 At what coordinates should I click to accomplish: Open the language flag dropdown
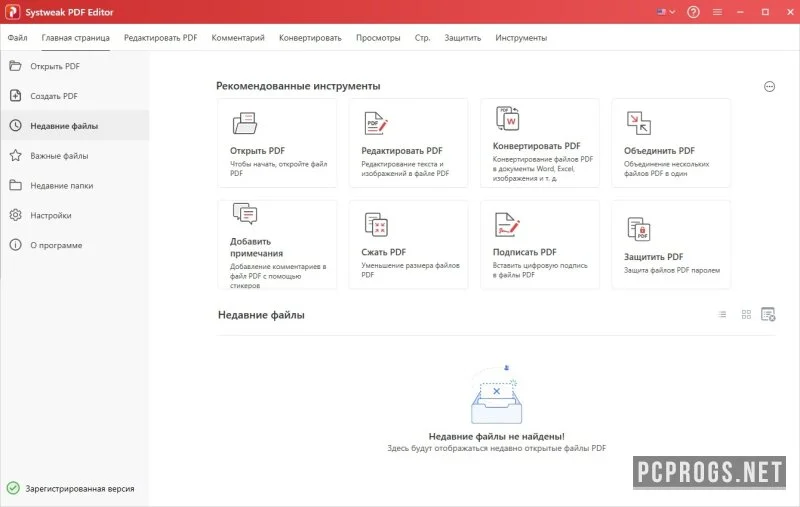(x=666, y=12)
